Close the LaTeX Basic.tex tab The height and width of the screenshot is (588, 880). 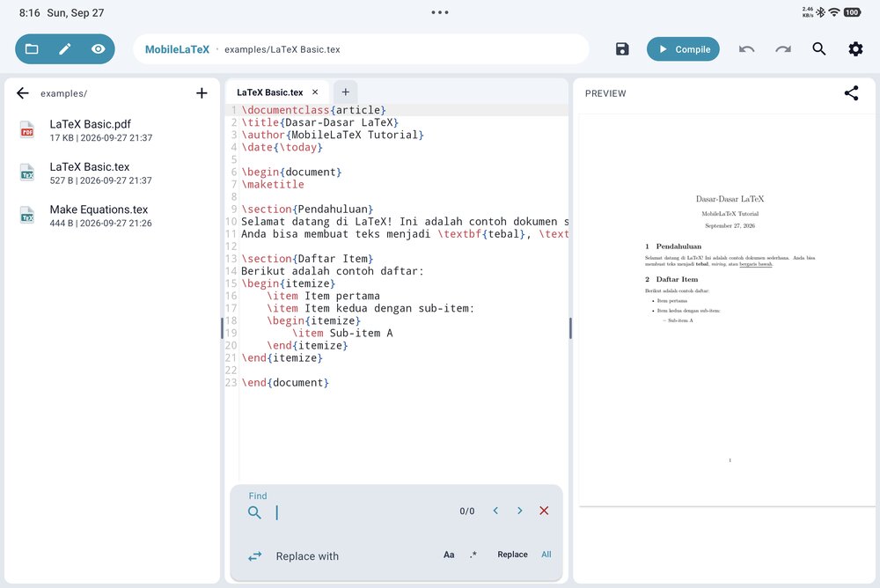point(315,92)
